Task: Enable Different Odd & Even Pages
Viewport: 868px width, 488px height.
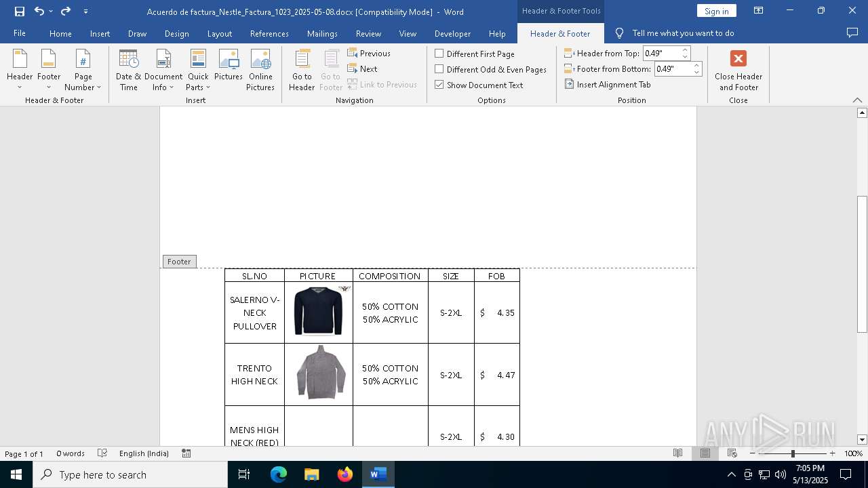Action: (490, 69)
